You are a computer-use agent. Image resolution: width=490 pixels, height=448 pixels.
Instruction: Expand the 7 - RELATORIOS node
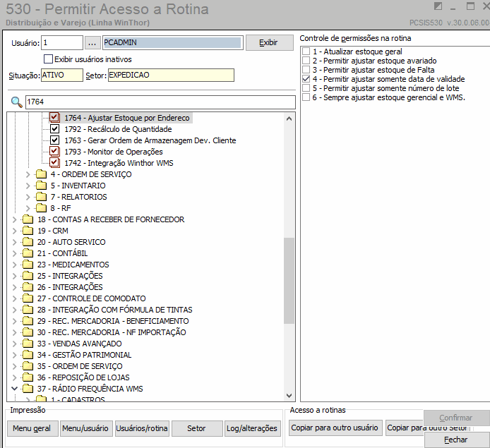[28, 197]
